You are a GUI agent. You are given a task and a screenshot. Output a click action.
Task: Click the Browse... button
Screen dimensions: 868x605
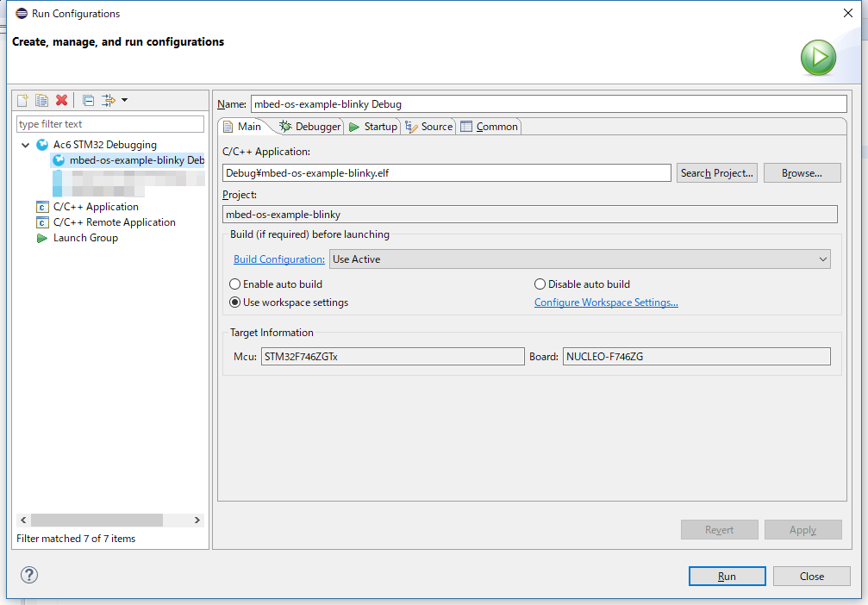pyautogui.click(x=802, y=173)
